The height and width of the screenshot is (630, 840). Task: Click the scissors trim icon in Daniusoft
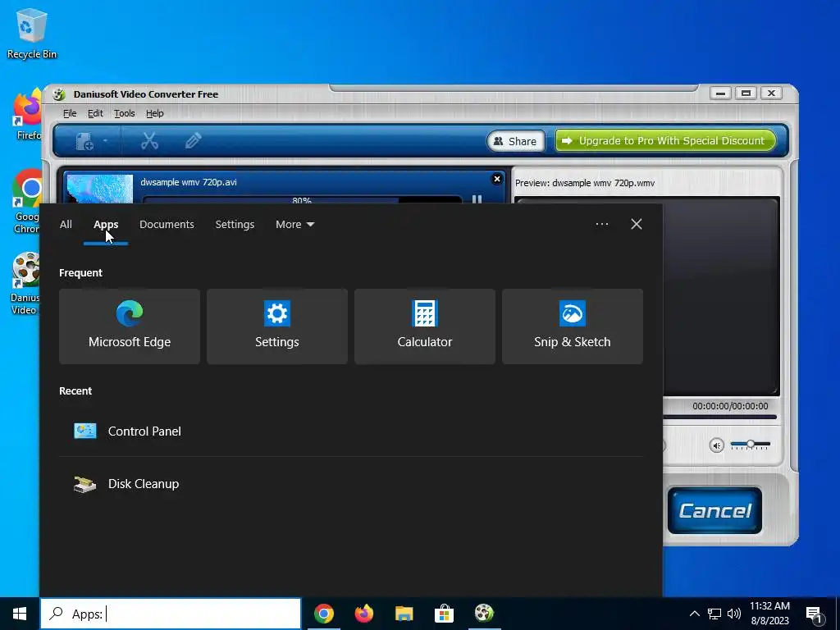(149, 141)
